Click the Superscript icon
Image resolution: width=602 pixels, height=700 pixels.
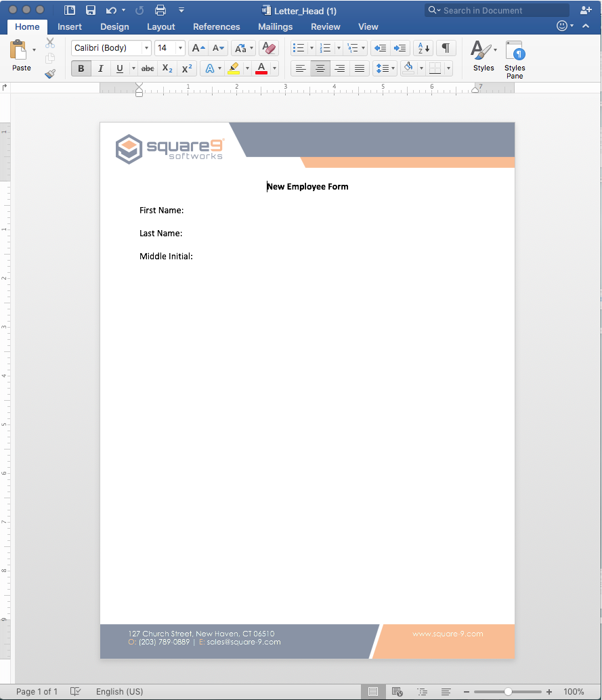(x=186, y=68)
